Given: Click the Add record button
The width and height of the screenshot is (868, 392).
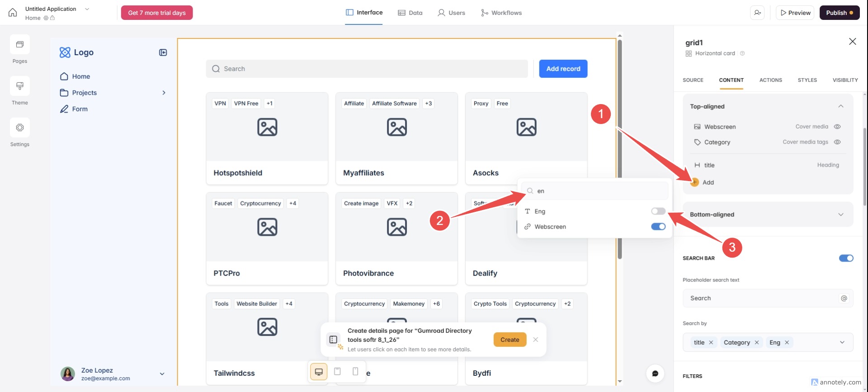Looking at the screenshot, I should point(563,69).
